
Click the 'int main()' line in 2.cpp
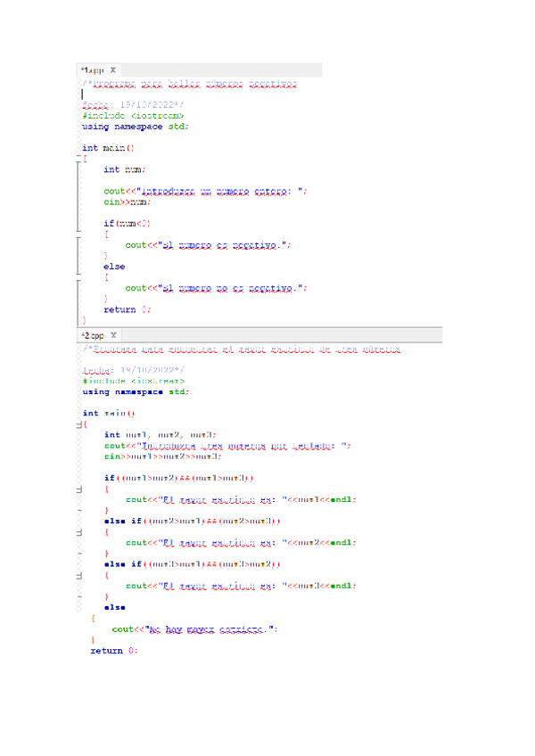point(108,414)
